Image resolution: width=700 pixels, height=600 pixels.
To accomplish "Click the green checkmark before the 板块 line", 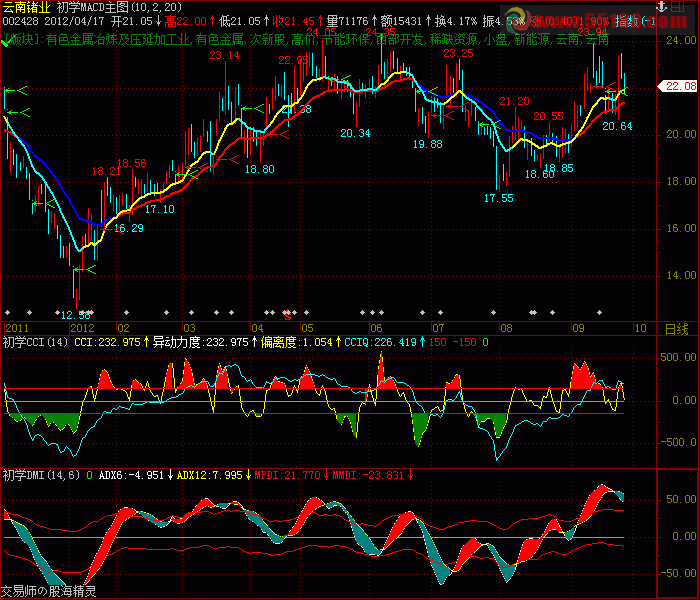I will point(5,42).
